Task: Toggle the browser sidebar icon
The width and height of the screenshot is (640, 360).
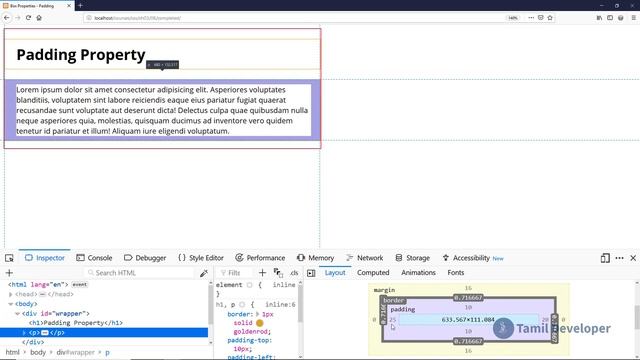Action: click(610, 18)
